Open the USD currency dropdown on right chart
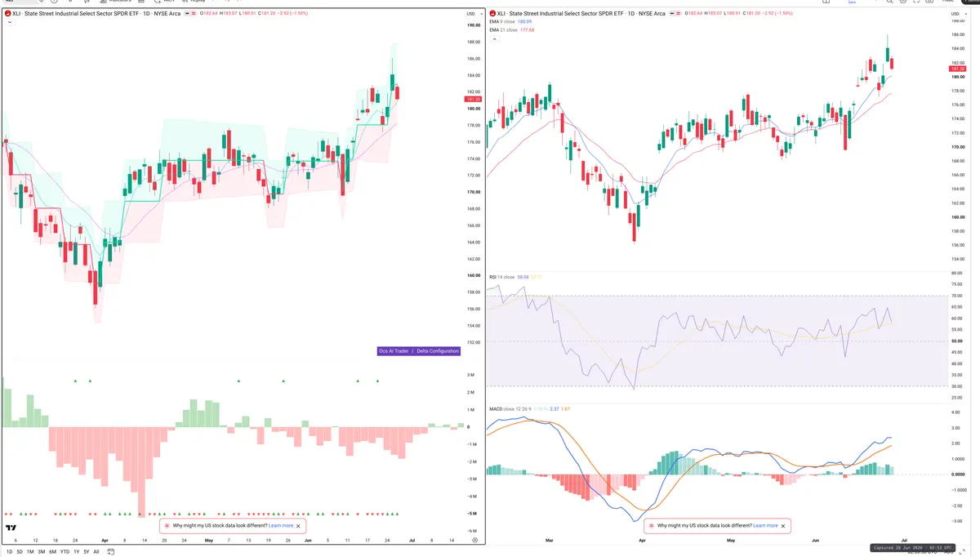980x557 pixels. point(958,14)
